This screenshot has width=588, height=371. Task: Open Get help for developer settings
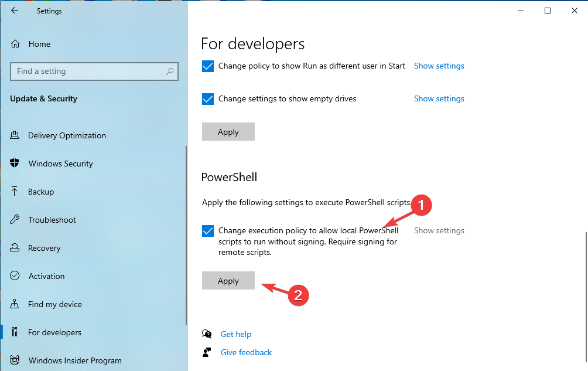236,334
